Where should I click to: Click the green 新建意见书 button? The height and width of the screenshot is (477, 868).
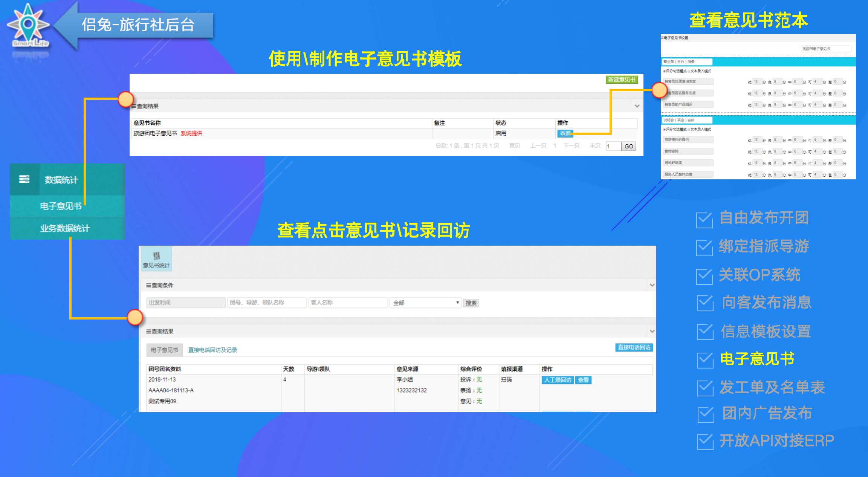click(x=622, y=79)
